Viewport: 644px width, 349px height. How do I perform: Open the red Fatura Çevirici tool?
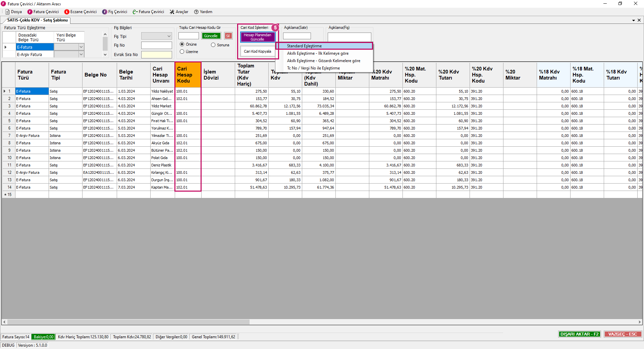43,12
